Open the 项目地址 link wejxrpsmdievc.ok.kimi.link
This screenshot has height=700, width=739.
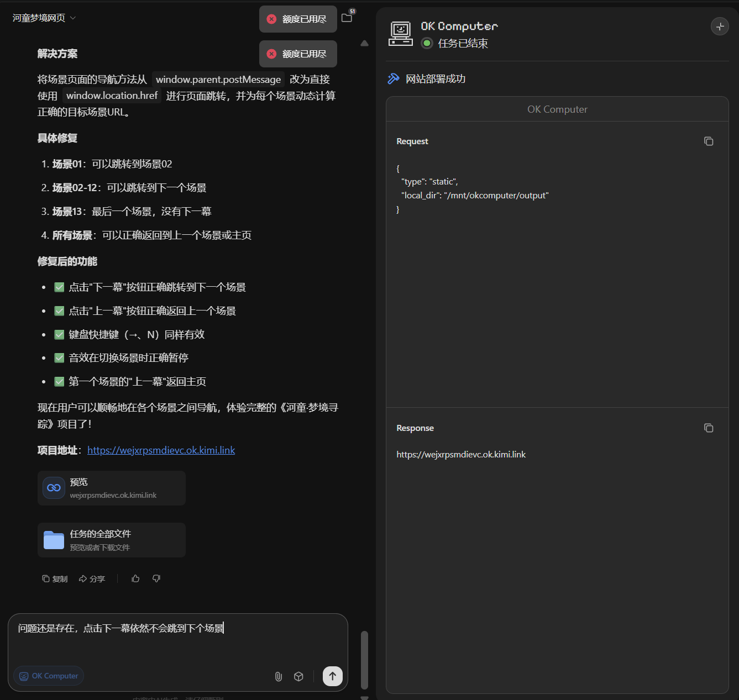pyautogui.click(x=161, y=450)
